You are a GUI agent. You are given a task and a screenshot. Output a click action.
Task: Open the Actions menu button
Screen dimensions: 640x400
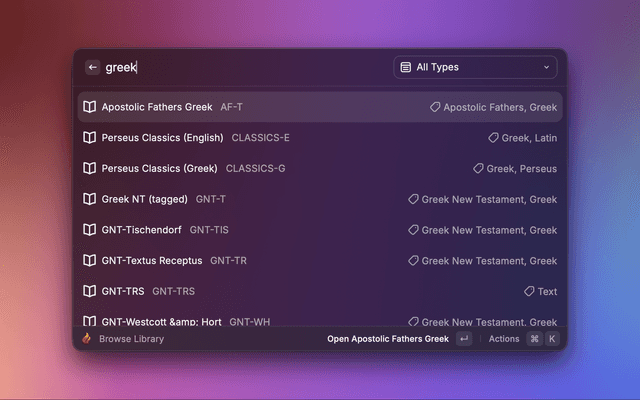coord(504,339)
